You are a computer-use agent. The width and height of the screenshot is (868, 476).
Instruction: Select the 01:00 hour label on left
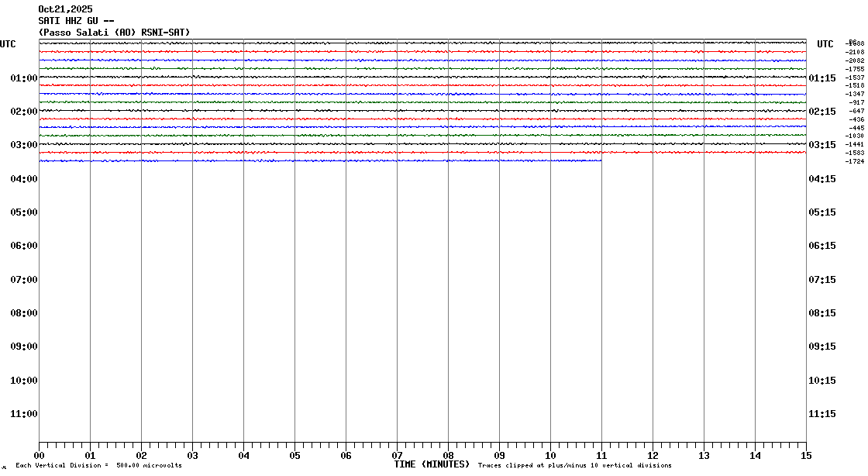[x=24, y=78]
